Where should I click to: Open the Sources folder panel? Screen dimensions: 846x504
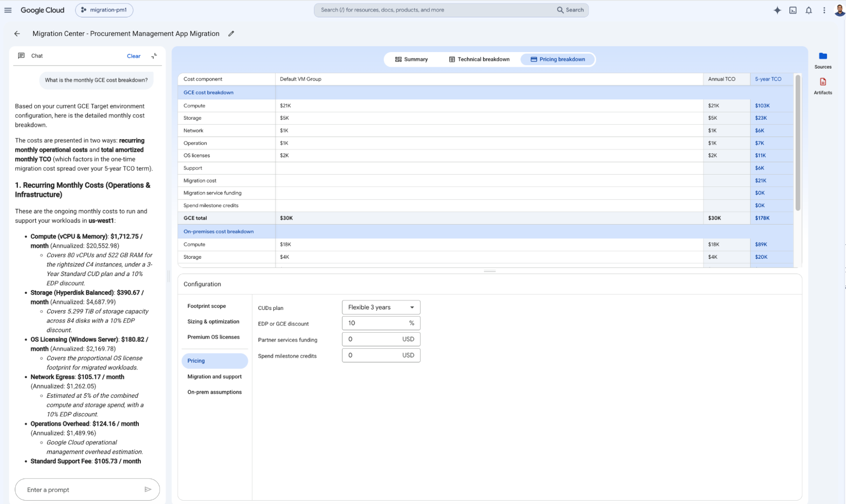[x=823, y=60]
